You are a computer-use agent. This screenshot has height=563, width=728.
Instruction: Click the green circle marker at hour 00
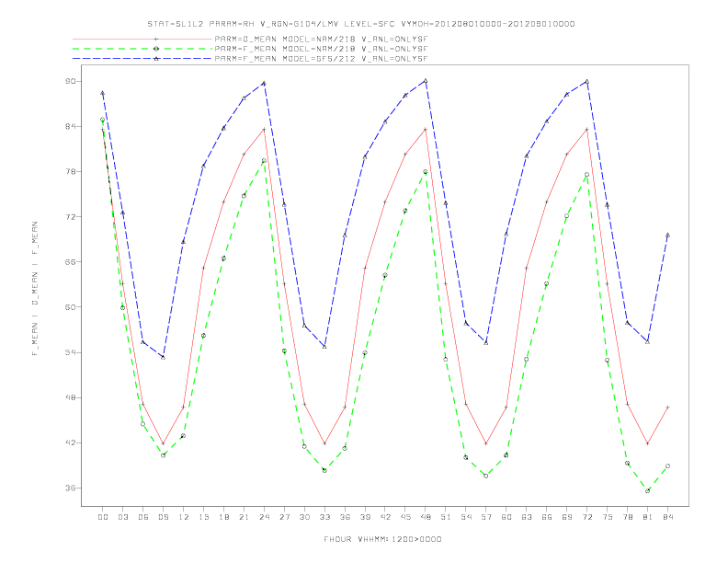(x=103, y=120)
